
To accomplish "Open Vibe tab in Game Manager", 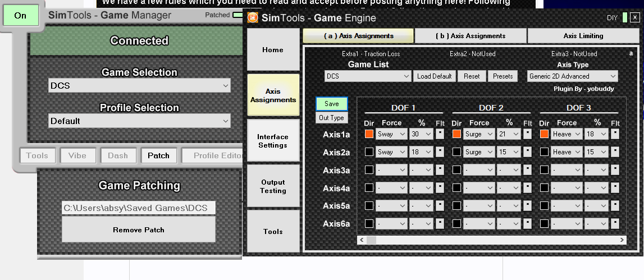I will point(77,155).
